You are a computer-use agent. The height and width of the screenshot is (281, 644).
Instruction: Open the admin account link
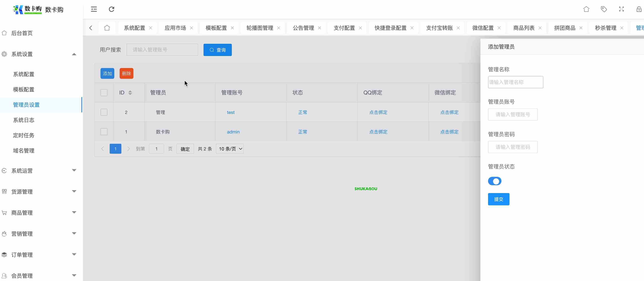tap(233, 132)
